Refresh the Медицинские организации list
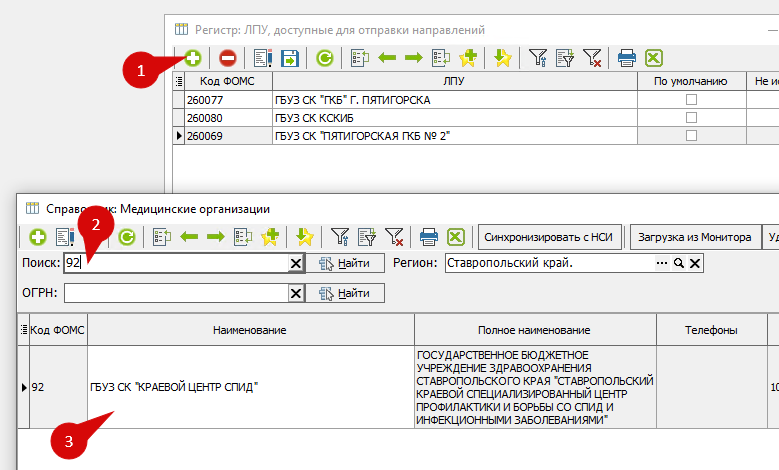The height and width of the screenshot is (470, 779). pos(127,237)
